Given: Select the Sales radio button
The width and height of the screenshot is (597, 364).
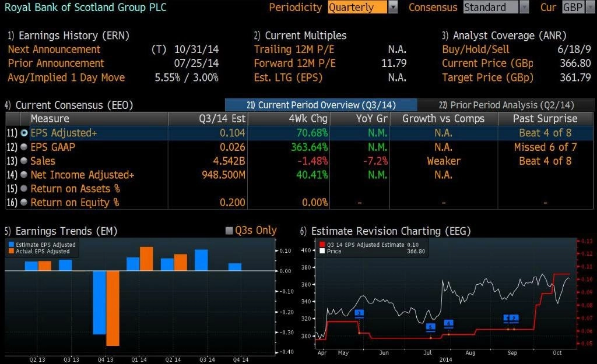Looking at the screenshot, I should click(24, 161).
